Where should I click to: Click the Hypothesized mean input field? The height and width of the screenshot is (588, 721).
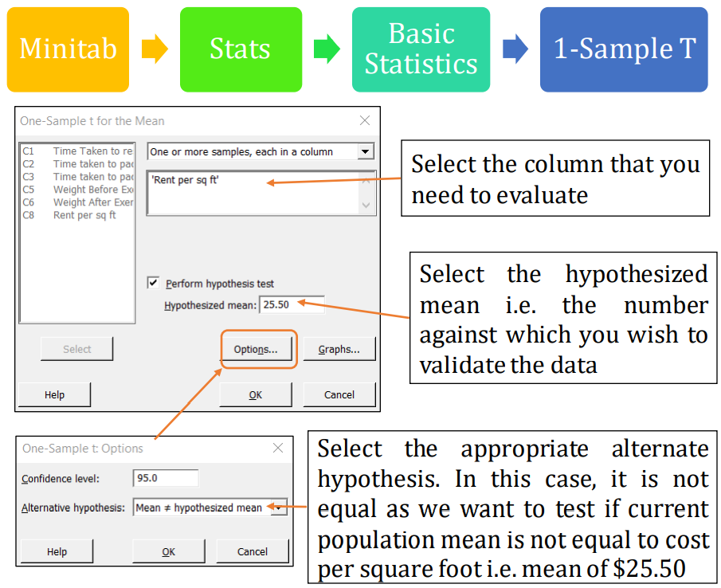click(292, 304)
